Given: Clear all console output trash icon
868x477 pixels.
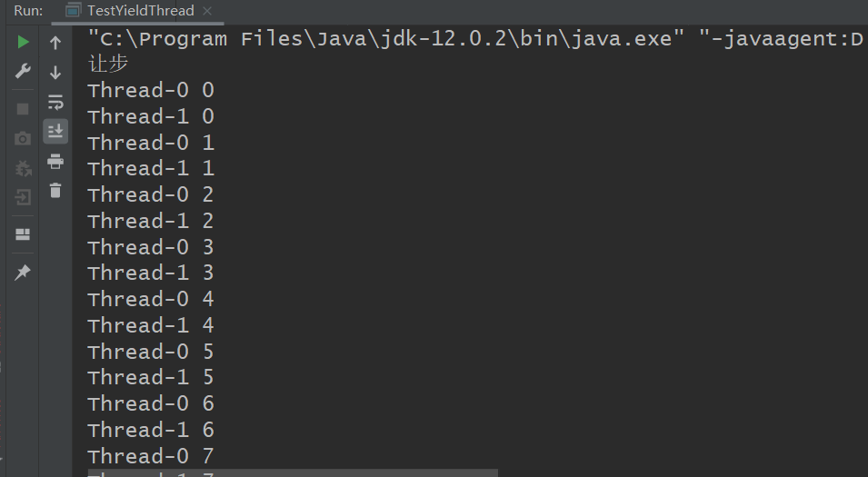Looking at the screenshot, I should click(x=55, y=191).
